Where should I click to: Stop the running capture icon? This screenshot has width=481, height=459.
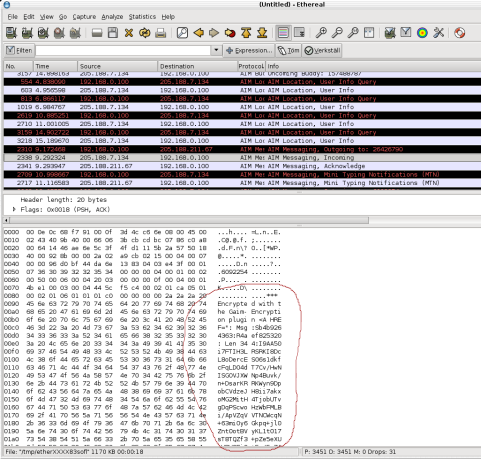pyautogui.click(x=59, y=33)
